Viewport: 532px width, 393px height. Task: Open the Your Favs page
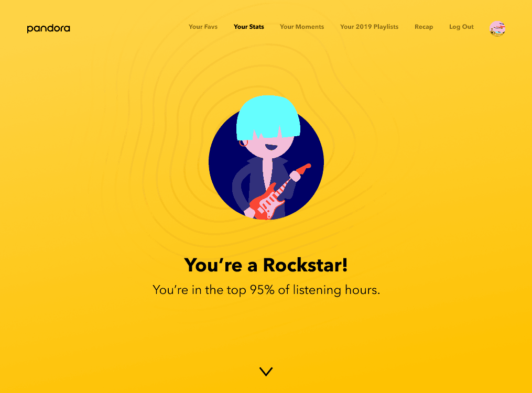click(203, 27)
